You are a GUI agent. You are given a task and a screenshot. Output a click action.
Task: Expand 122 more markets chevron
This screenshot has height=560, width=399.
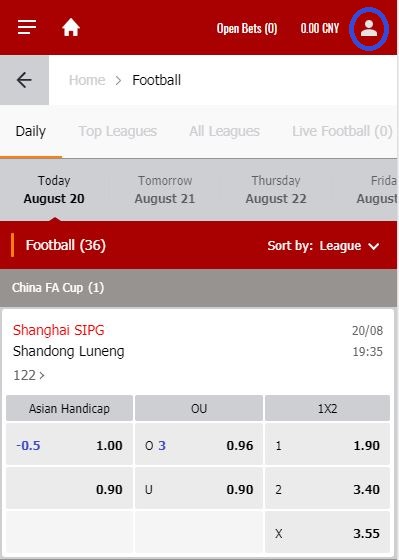(29, 375)
